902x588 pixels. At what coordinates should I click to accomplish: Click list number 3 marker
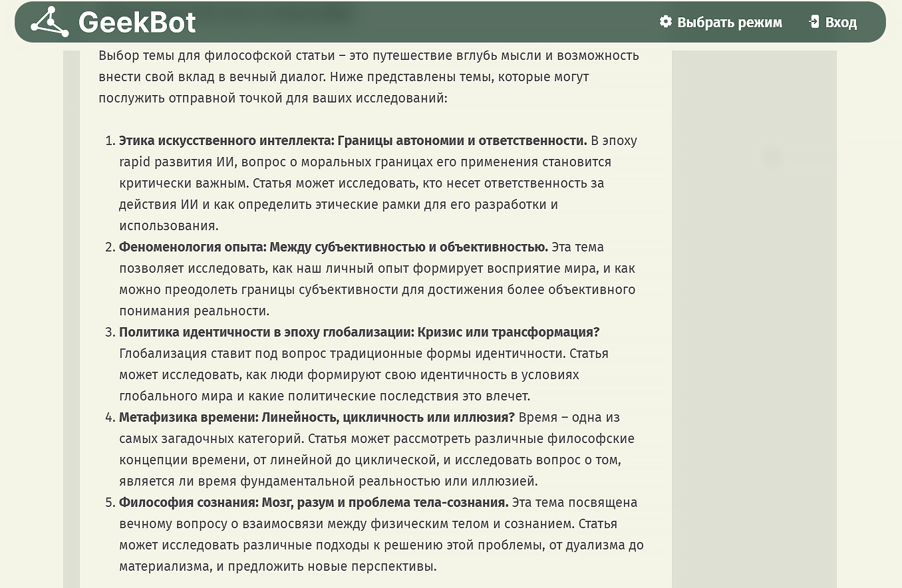110,333
